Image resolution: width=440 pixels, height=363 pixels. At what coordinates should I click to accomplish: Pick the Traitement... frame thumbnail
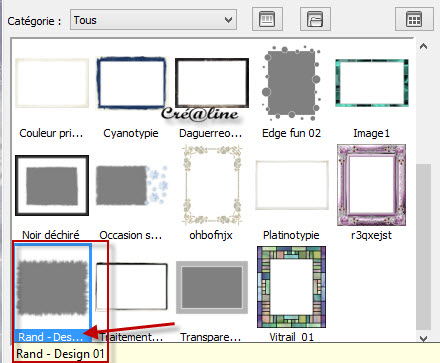coord(131,287)
